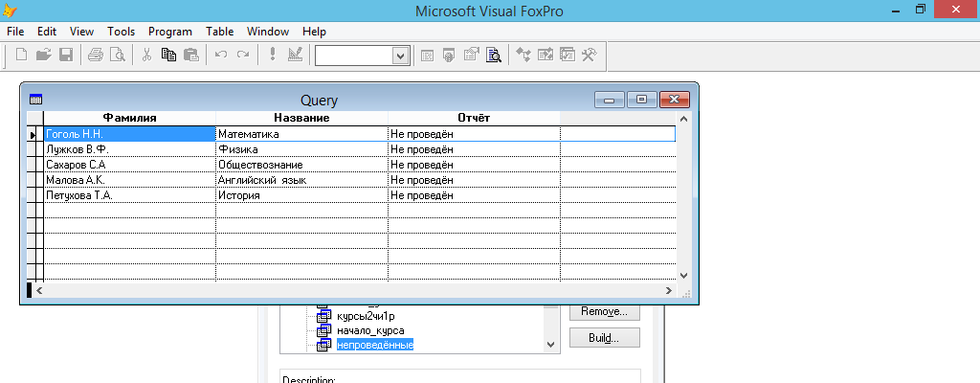The width and height of the screenshot is (980, 383).
Task: Click the Undo arrow icon
Action: tap(221, 56)
